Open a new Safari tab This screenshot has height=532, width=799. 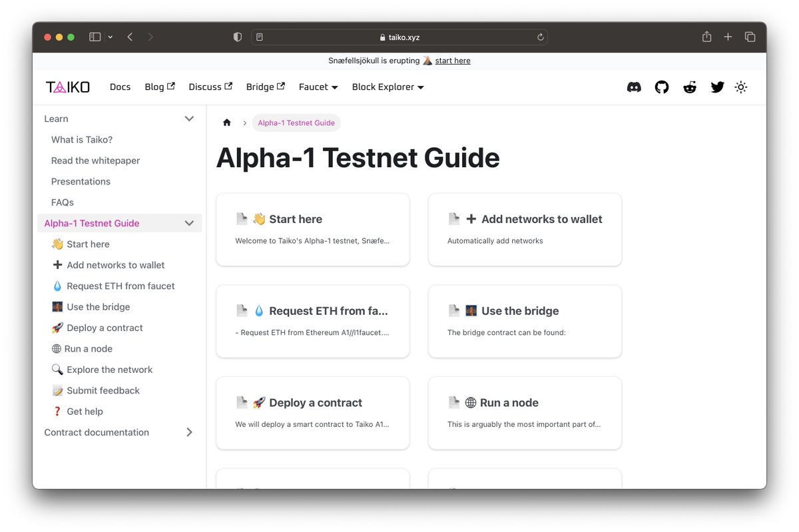point(728,37)
